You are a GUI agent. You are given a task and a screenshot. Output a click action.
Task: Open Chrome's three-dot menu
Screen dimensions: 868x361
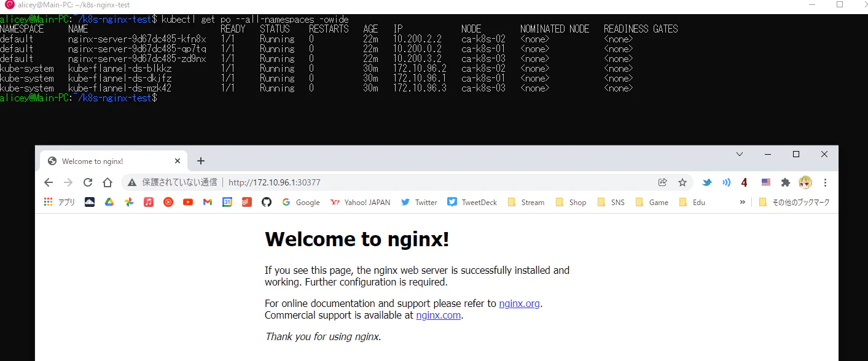pos(825,182)
